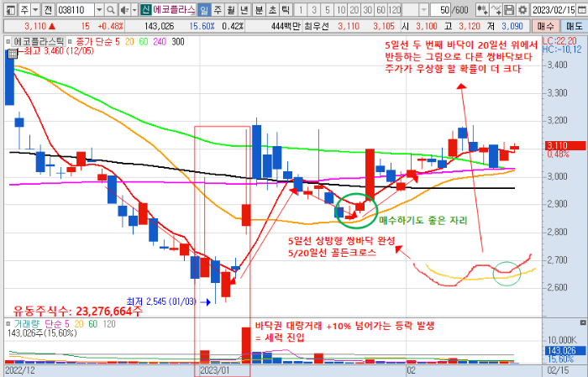Click the 매도 sell button

(574, 26)
